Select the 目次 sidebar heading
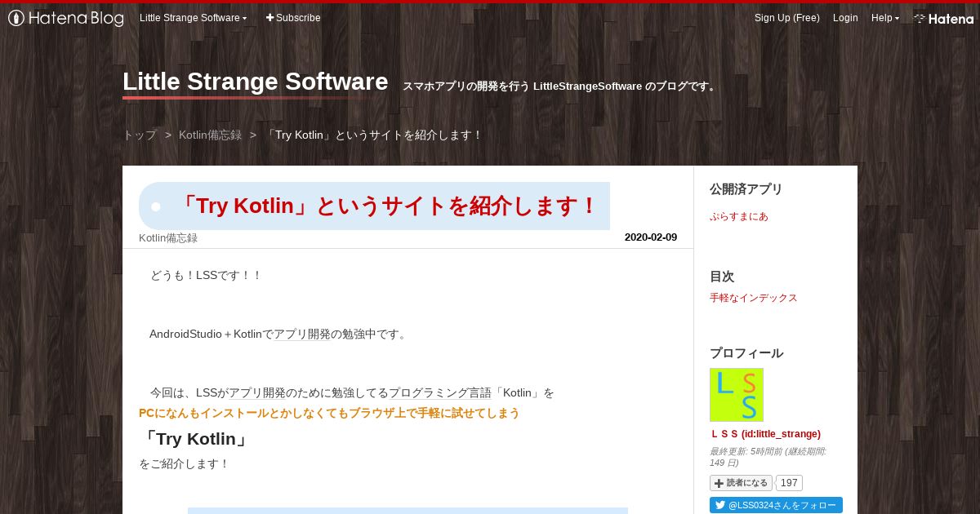The height and width of the screenshot is (514, 980). pos(722,277)
